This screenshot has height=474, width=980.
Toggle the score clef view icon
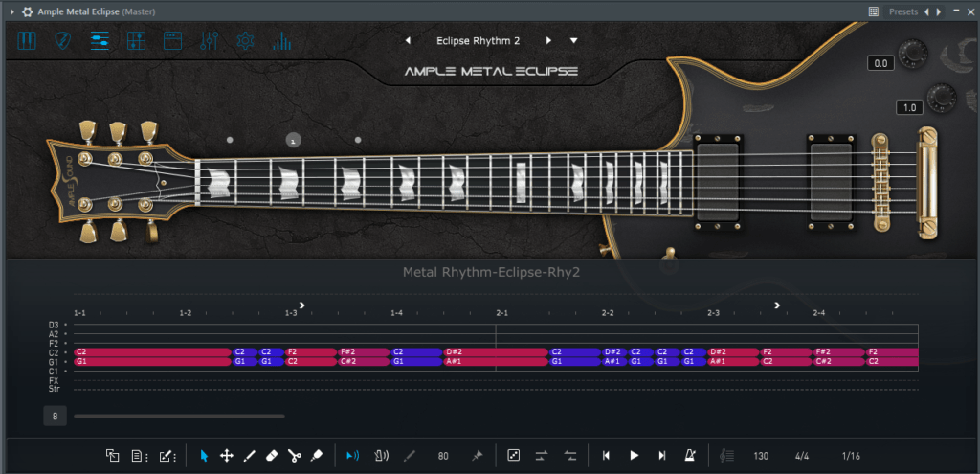pyautogui.click(x=727, y=456)
